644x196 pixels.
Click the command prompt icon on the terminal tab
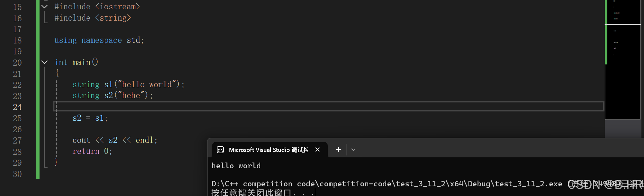[220, 149]
